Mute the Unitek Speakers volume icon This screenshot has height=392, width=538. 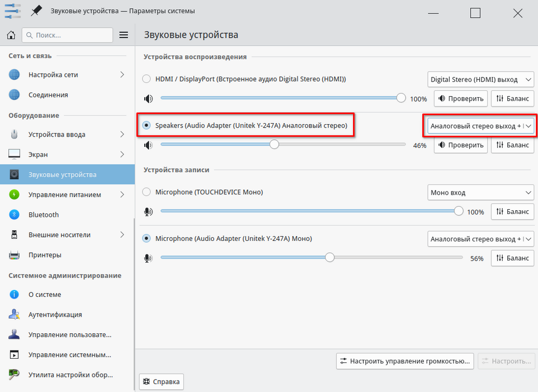coord(148,145)
